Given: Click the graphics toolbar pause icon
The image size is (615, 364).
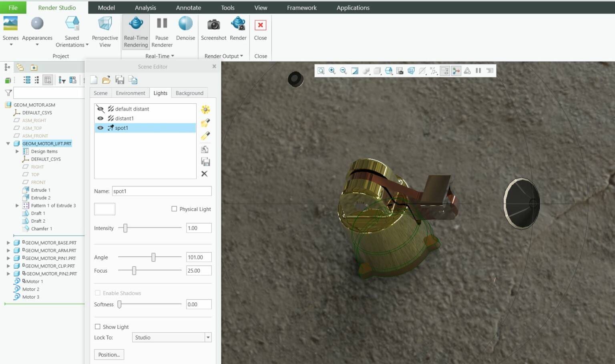Looking at the screenshot, I should point(478,71).
